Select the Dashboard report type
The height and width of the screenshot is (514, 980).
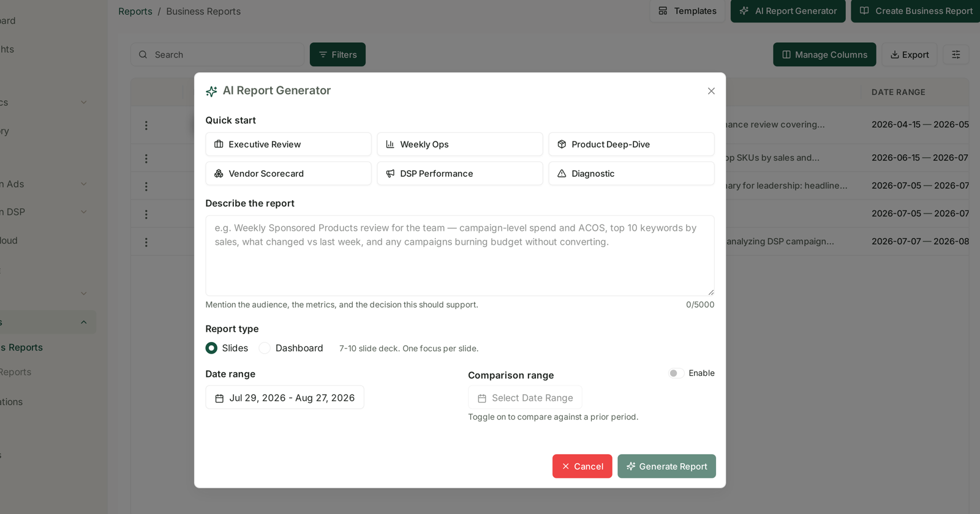[265, 348]
